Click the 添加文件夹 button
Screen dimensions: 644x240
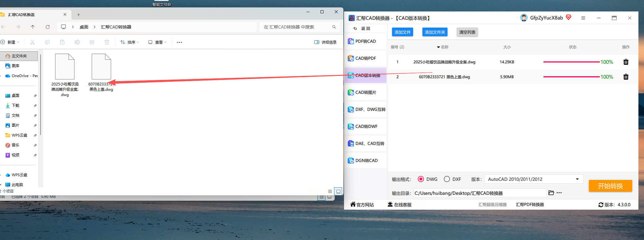(x=434, y=32)
